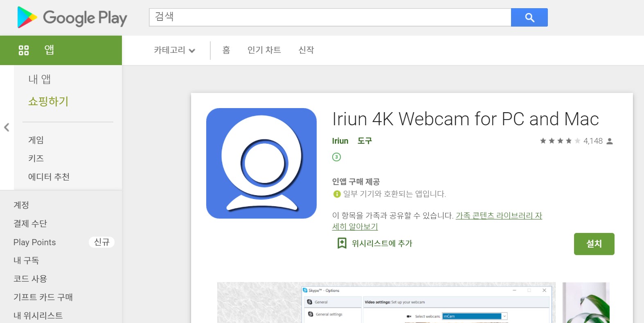The width and height of the screenshot is (644, 323).
Task: Open 결제 수단 link
Action: 30,224
